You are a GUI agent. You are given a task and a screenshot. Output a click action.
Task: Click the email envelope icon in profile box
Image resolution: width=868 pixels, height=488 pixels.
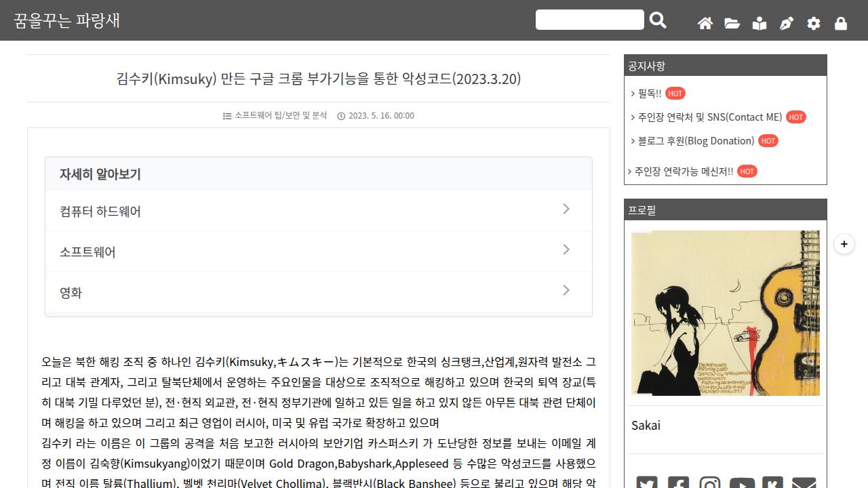click(x=804, y=483)
